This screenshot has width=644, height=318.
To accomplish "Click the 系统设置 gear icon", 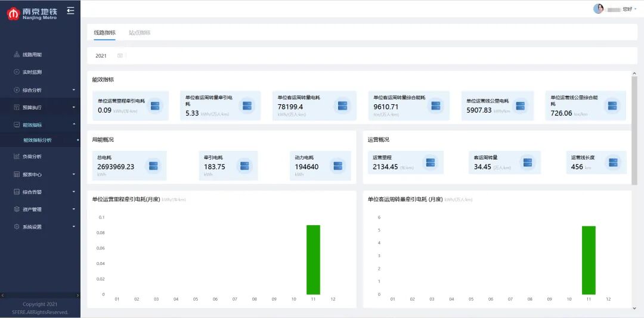I will click(x=17, y=226).
